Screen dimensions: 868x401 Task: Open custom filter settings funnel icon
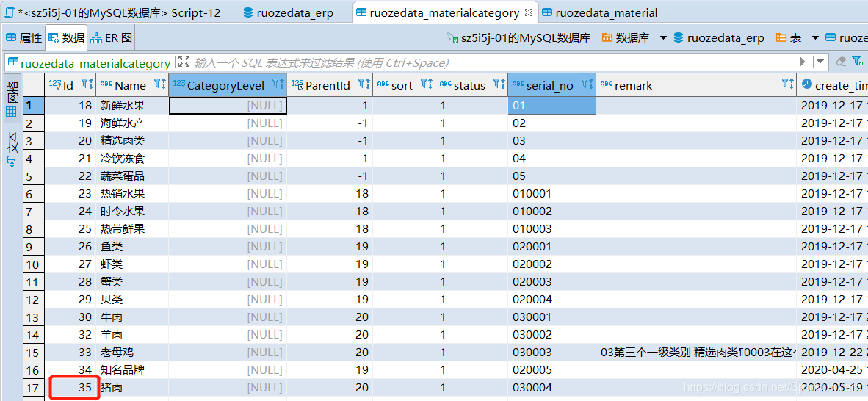tap(857, 61)
